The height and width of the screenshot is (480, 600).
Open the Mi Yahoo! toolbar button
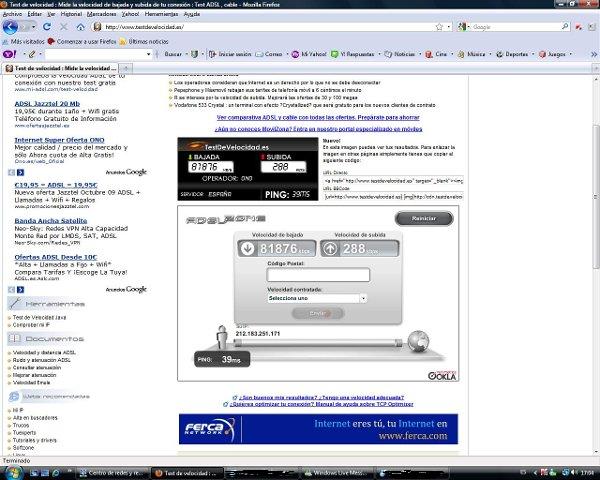(x=309, y=54)
